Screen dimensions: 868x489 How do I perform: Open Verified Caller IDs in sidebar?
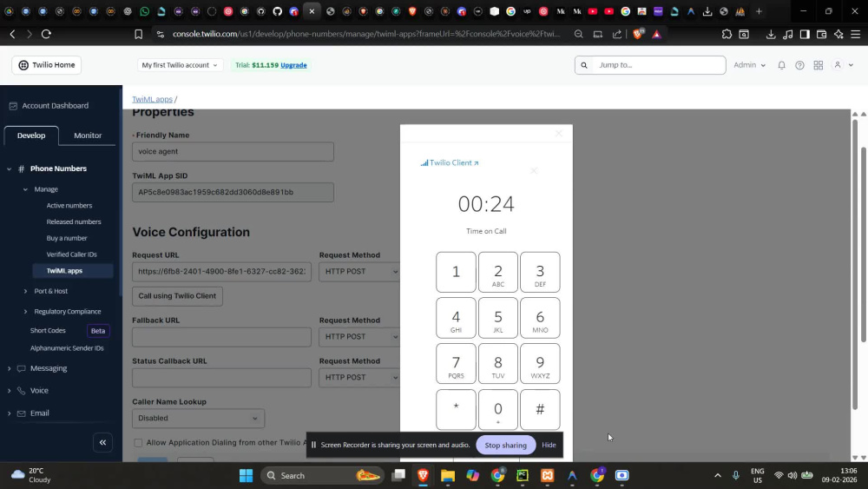pos(71,254)
